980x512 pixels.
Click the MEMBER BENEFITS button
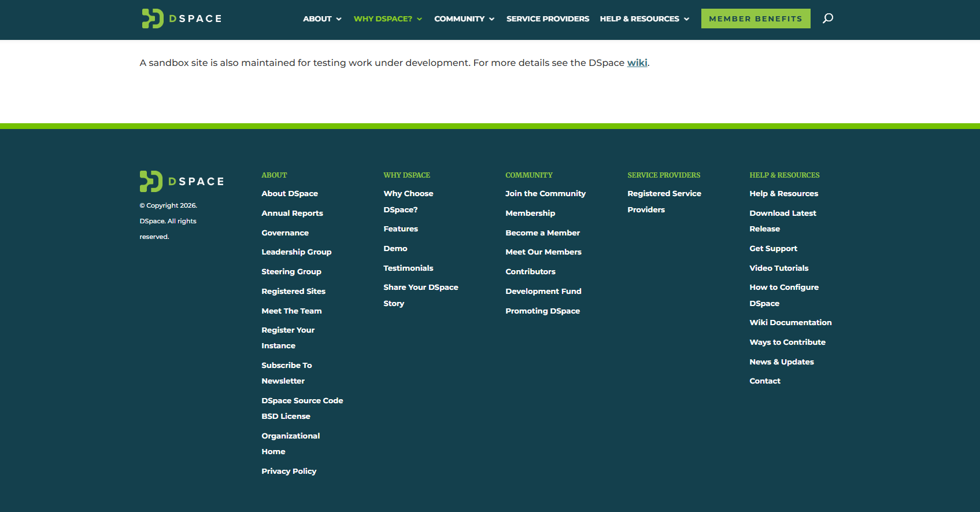click(756, 19)
